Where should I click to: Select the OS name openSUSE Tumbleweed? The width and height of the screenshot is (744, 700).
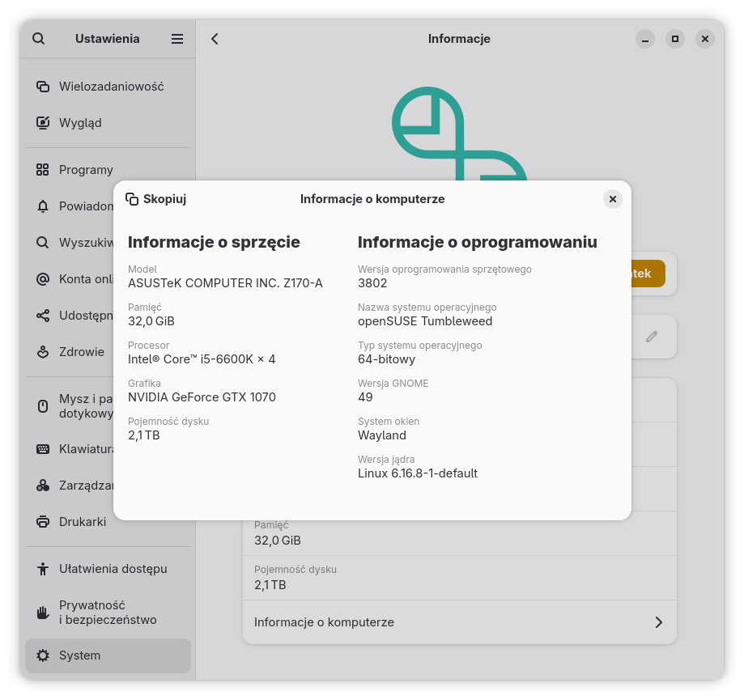point(425,321)
